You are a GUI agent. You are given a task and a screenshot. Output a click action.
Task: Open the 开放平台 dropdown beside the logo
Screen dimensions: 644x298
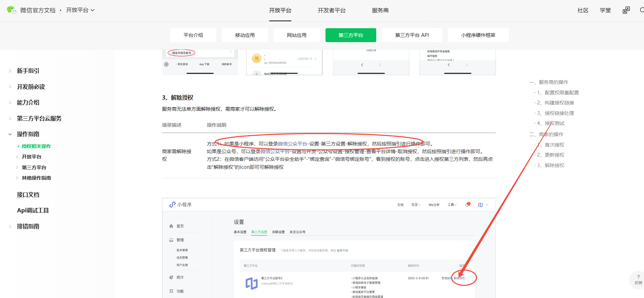pyautogui.click(x=80, y=10)
